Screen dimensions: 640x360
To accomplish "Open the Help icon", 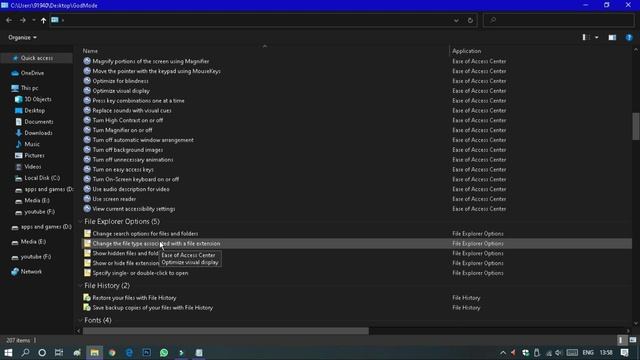I will (629, 38).
